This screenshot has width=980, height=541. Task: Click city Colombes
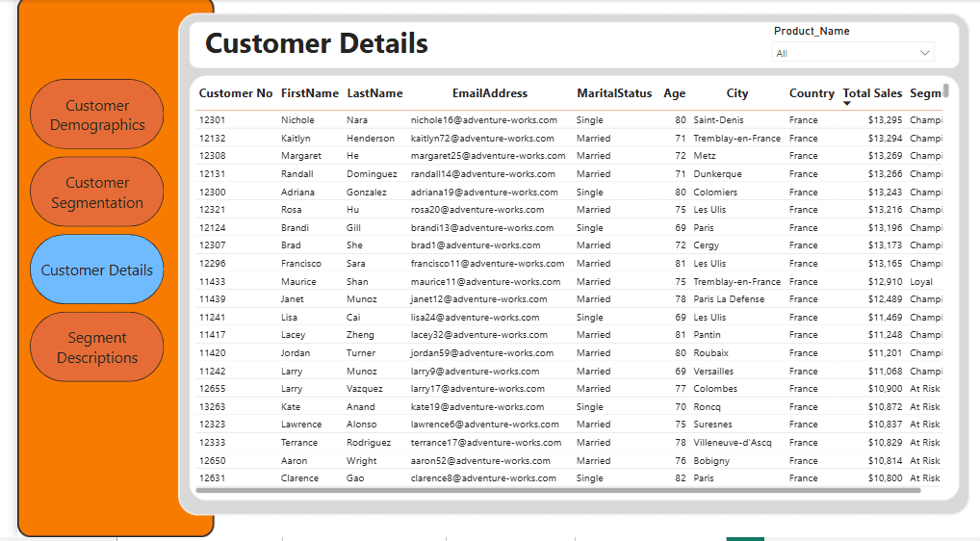(x=715, y=389)
